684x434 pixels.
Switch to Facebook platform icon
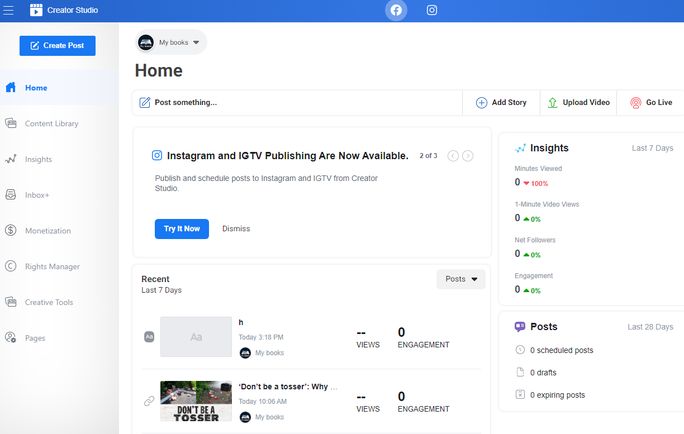pos(396,10)
